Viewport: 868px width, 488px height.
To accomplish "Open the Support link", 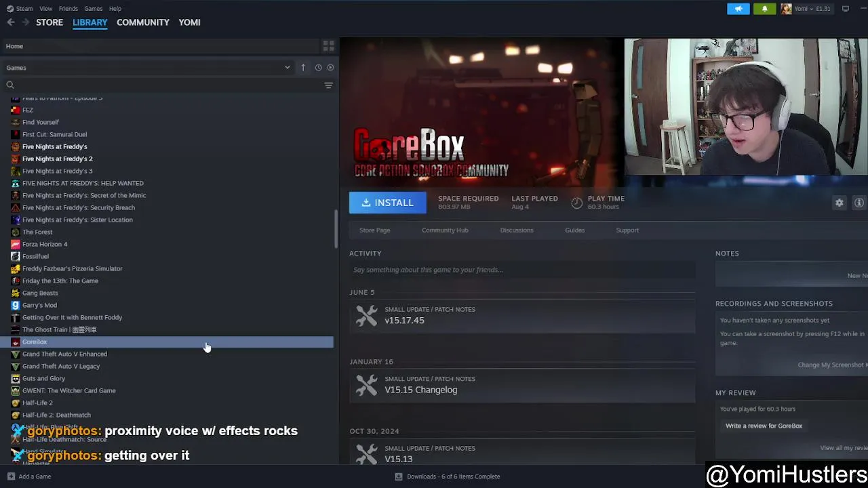I will pos(627,230).
